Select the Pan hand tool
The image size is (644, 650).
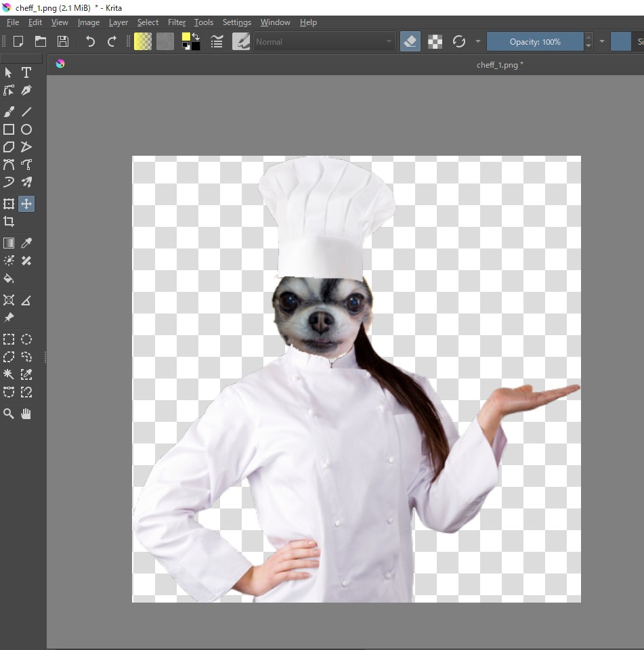[26, 413]
